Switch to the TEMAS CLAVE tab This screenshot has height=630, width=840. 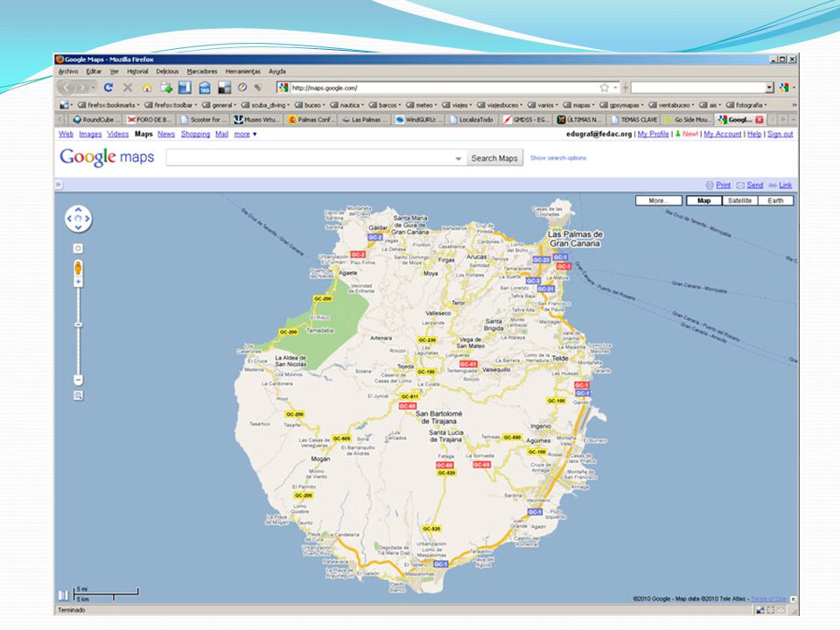635,120
